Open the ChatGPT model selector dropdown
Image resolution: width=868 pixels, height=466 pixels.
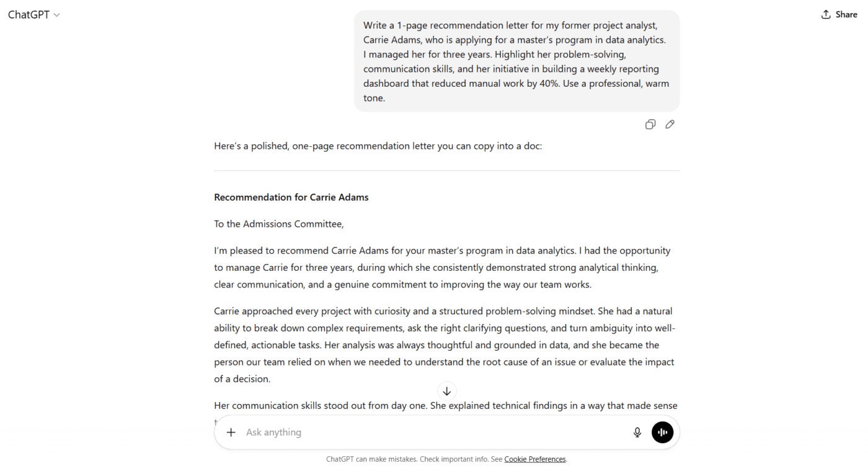[34, 14]
